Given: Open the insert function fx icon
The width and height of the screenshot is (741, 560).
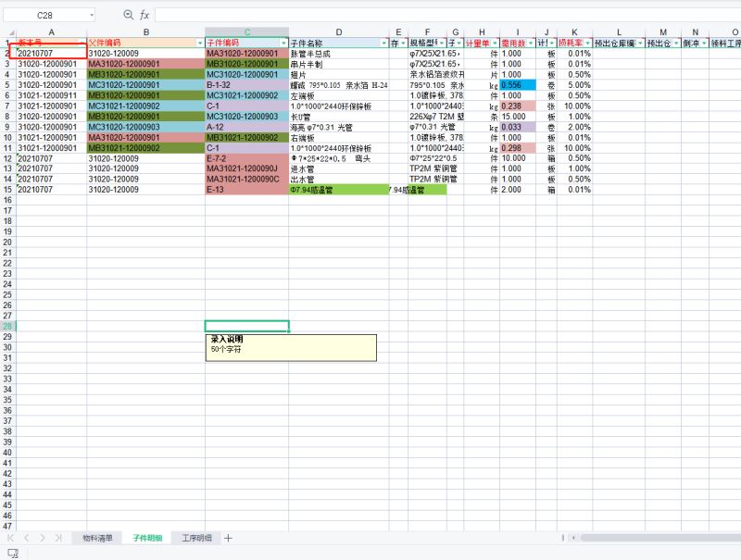Looking at the screenshot, I should click(144, 15).
